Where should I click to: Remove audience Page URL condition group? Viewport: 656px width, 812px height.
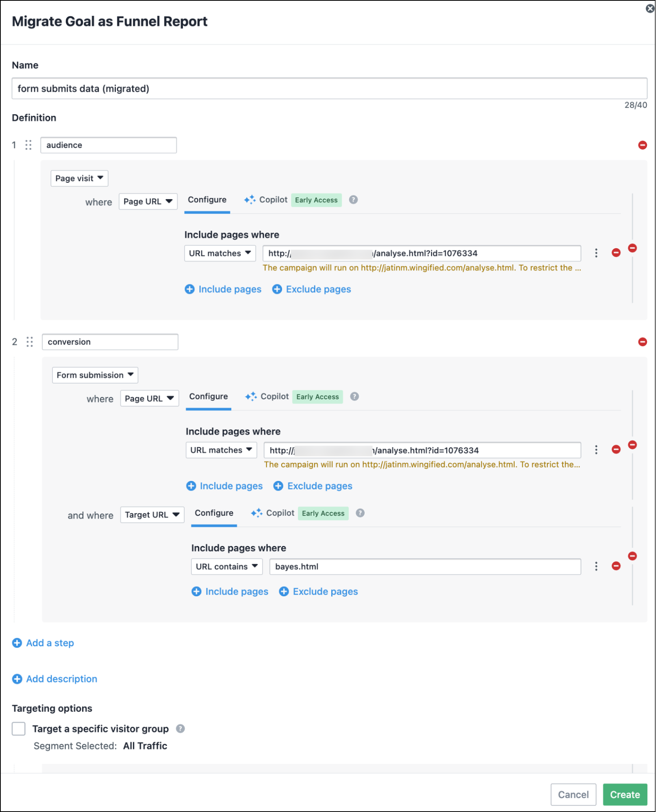632,248
